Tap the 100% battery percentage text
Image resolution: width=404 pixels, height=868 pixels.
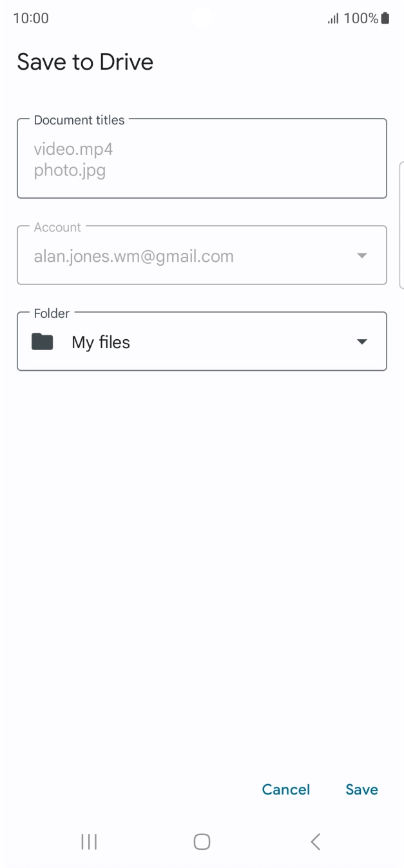pyautogui.click(x=361, y=18)
